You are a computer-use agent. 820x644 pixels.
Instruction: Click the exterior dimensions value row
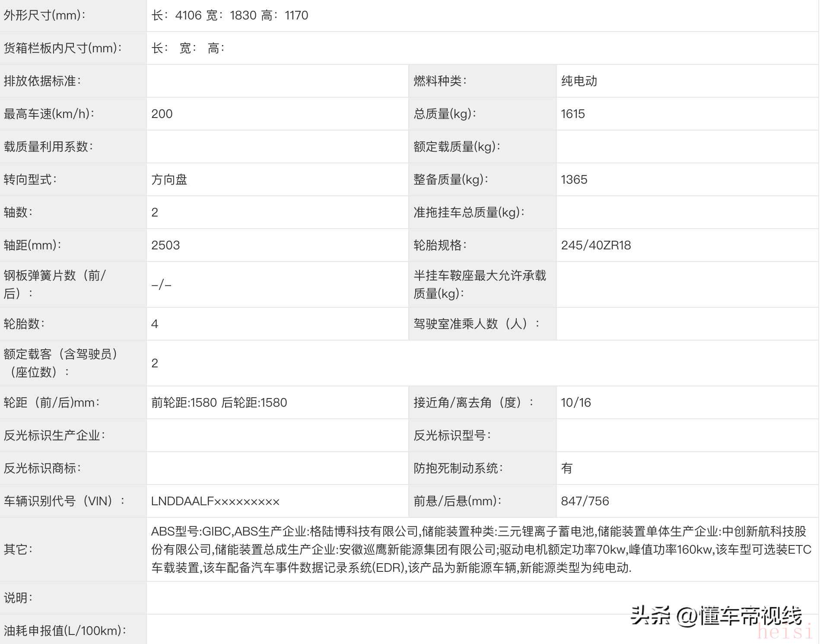pos(229,16)
